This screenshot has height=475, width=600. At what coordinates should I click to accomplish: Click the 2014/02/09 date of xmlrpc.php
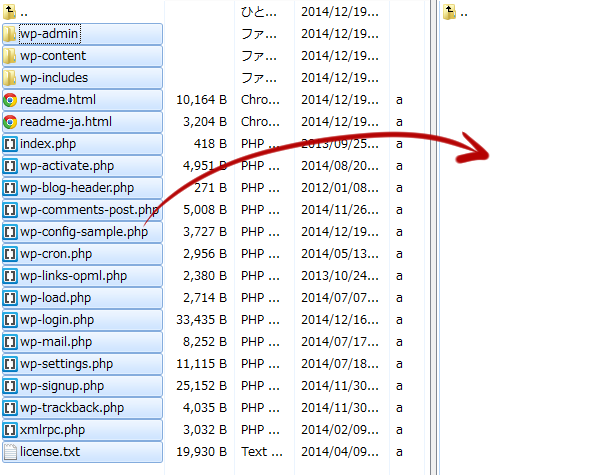(340, 430)
